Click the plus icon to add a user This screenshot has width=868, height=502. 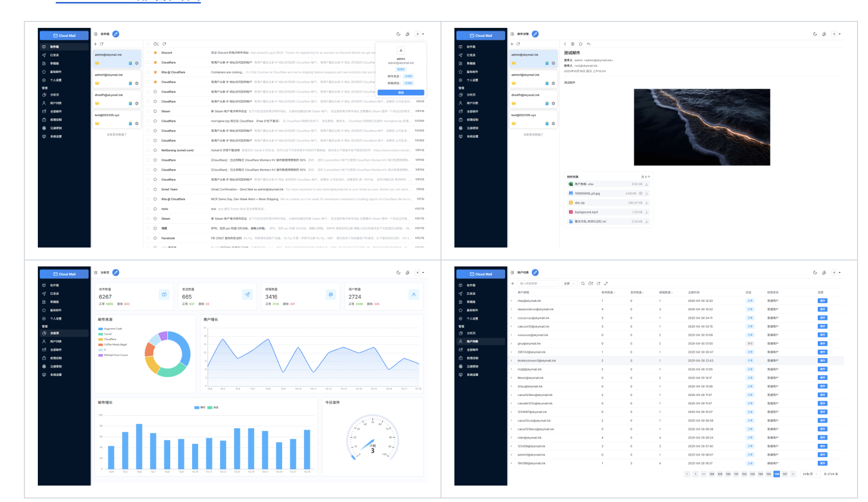[x=513, y=283]
